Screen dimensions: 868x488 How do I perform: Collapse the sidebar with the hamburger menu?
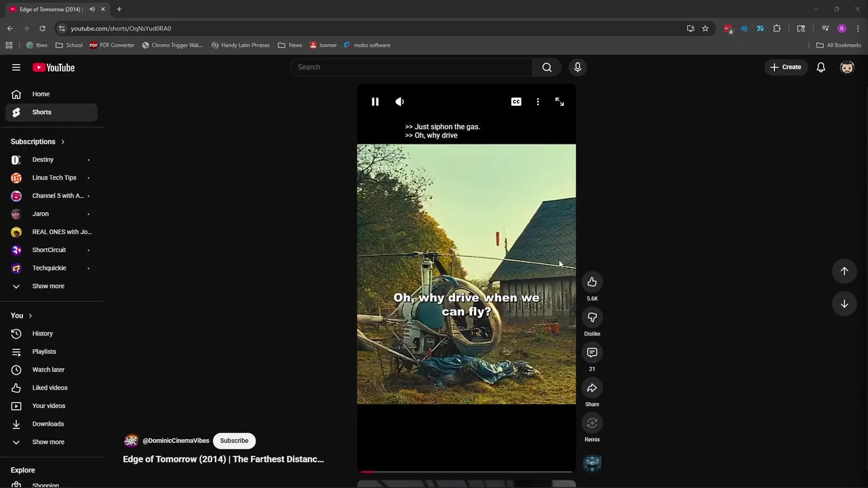coord(16,67)
